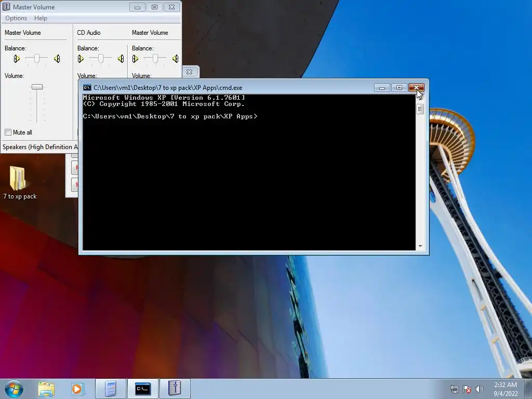532x399 pixels.
Task: Open the Help menu in Master Volume
Action: pos(41,18)
